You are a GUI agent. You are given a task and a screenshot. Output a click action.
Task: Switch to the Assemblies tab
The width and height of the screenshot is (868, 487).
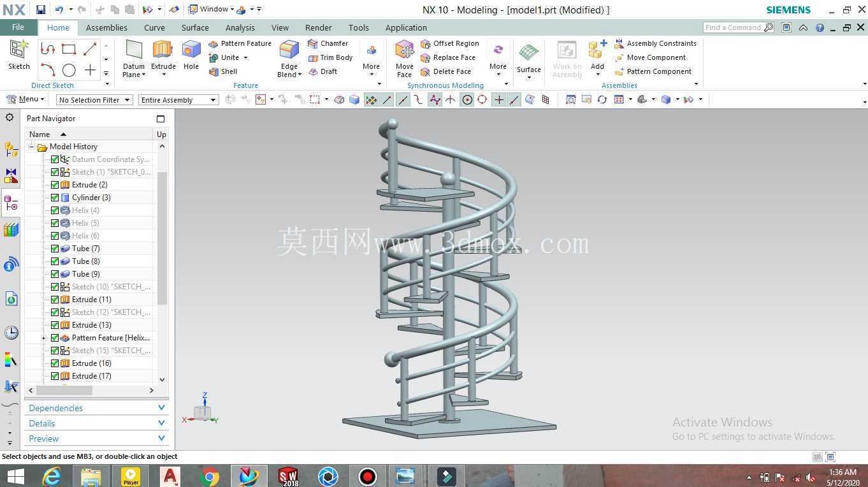tap(106, 27)
